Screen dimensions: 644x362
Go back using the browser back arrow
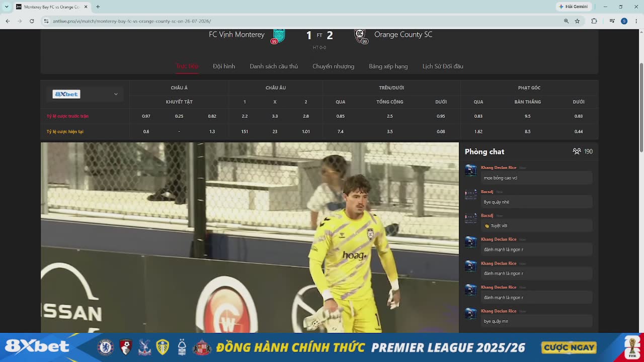point(8,21)
